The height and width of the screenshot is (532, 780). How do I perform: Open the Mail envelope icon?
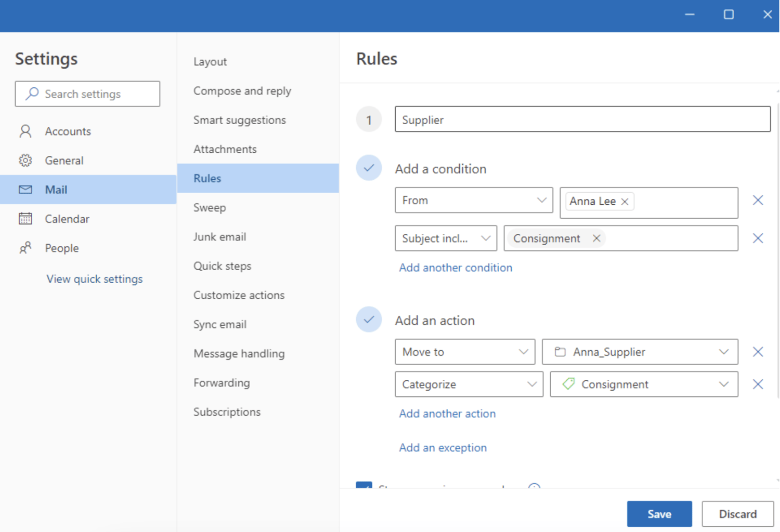click(25, 190)
